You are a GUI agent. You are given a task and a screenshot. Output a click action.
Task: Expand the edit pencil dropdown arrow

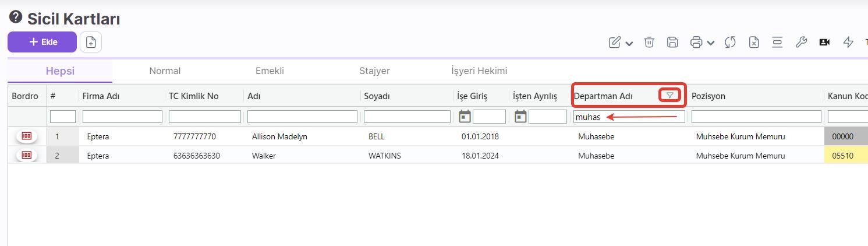point(629,43)
